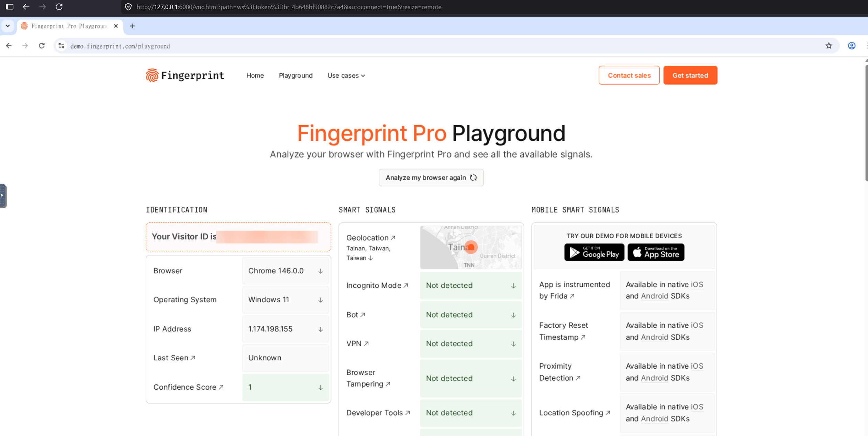The height and width of the screenshot is (436, 868).
Task: Go back in the inner browser
Action: (x=9, y=46)
